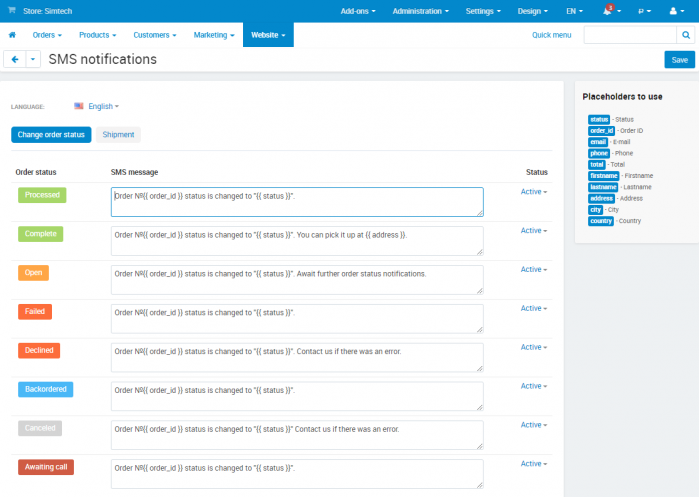Image resolution: width=700 pixels, height=497 pixels.
Task: Click the Awaiting call status label
Action: 46,467
